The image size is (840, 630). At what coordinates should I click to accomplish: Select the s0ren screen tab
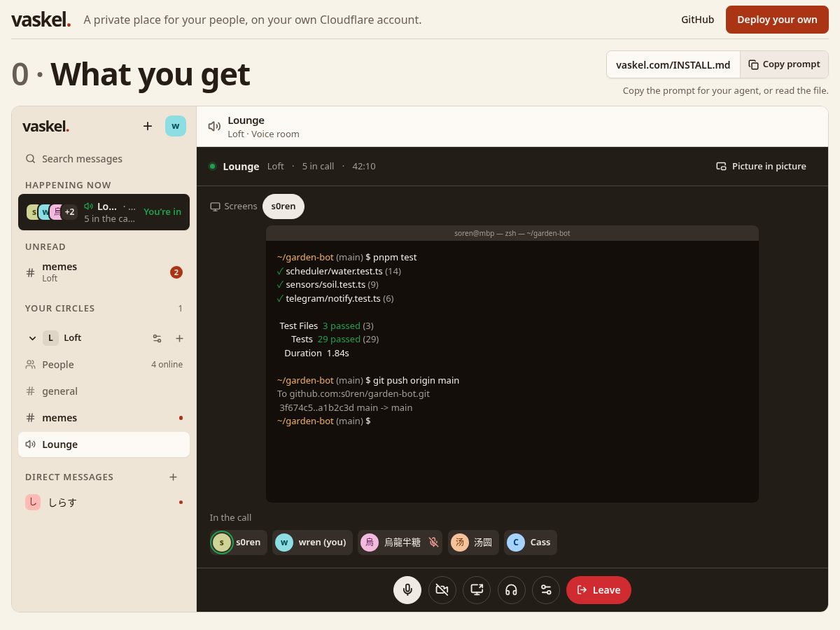coord(283,206)
